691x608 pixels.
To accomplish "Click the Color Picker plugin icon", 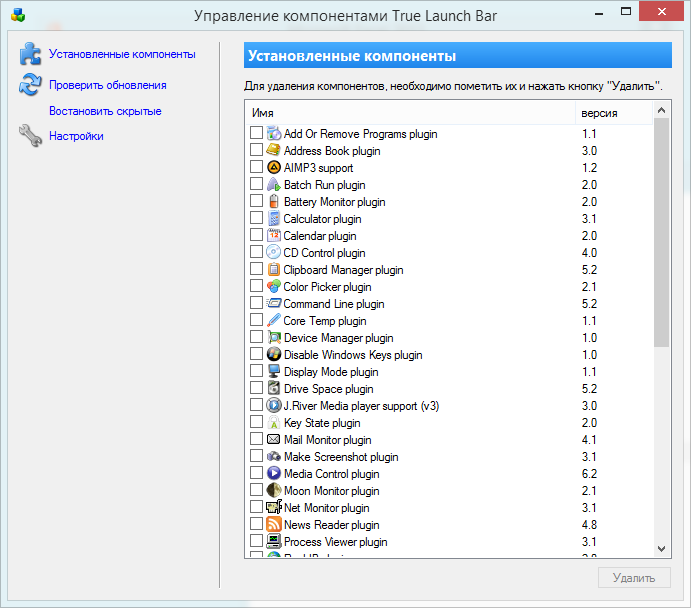I will pyautogui.click(x=274, y=287).
